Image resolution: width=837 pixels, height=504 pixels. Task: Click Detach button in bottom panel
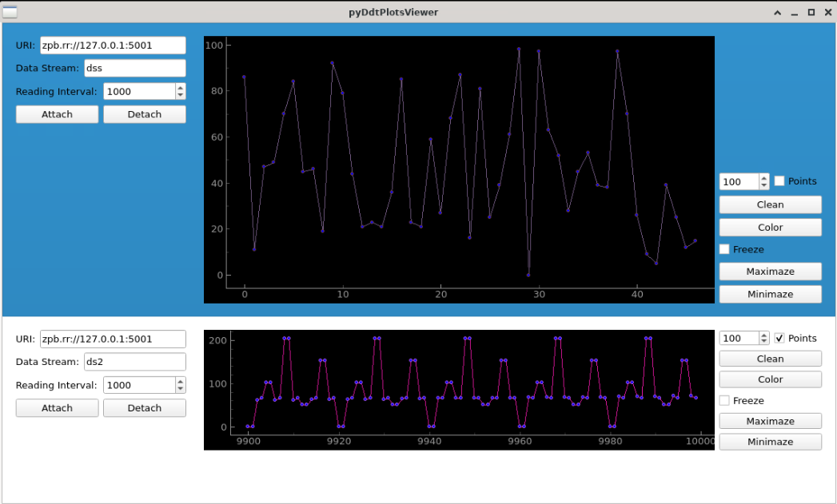145,408
